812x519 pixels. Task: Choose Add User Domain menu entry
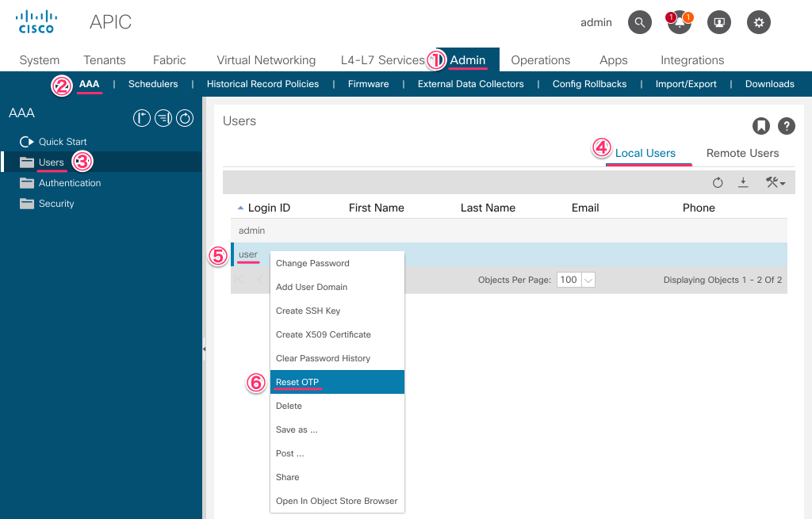[x=337, y=287]
